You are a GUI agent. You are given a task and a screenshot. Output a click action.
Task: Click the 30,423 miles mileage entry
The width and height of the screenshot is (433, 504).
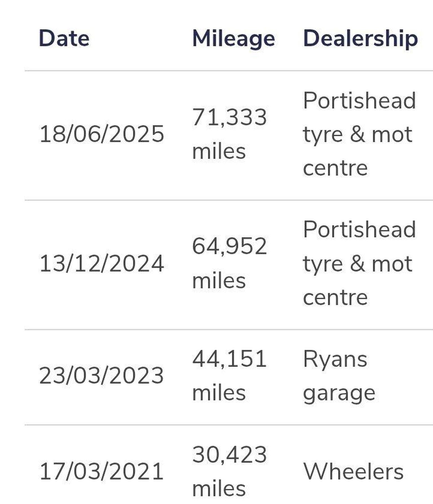point(229,471)
